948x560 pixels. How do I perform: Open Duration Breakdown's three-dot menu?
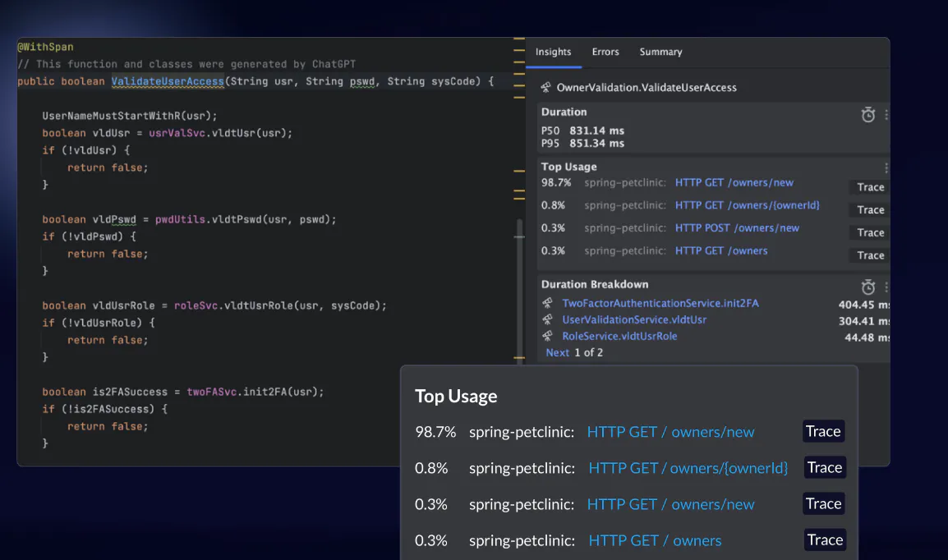click(x=886, y=287)
